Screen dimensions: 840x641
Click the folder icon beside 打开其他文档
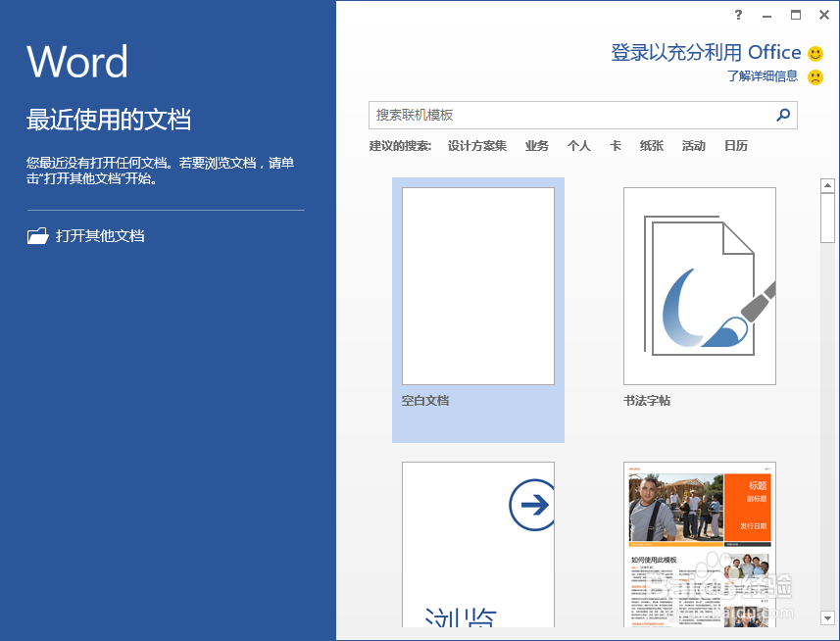(37, 235)
